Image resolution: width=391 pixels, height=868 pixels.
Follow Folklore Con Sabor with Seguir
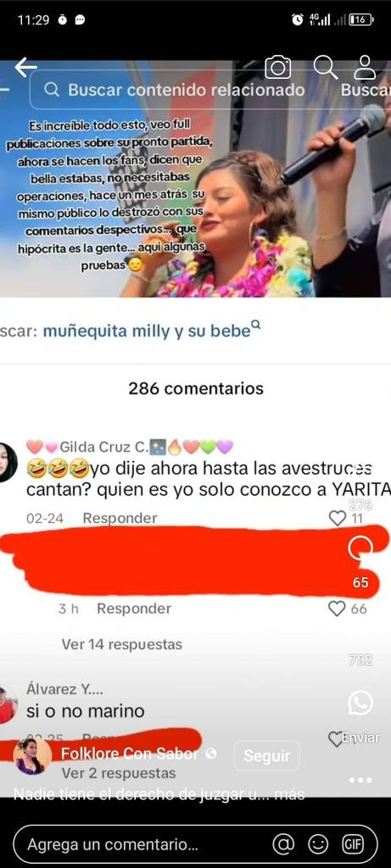267,756
